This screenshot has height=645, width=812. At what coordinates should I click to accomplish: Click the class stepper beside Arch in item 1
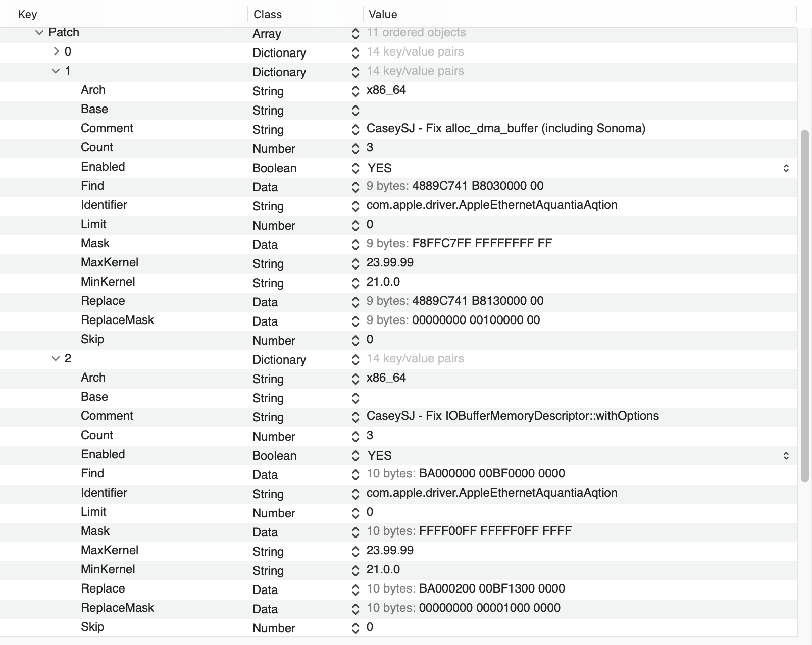pyautogui.click(x=355, y=91)
